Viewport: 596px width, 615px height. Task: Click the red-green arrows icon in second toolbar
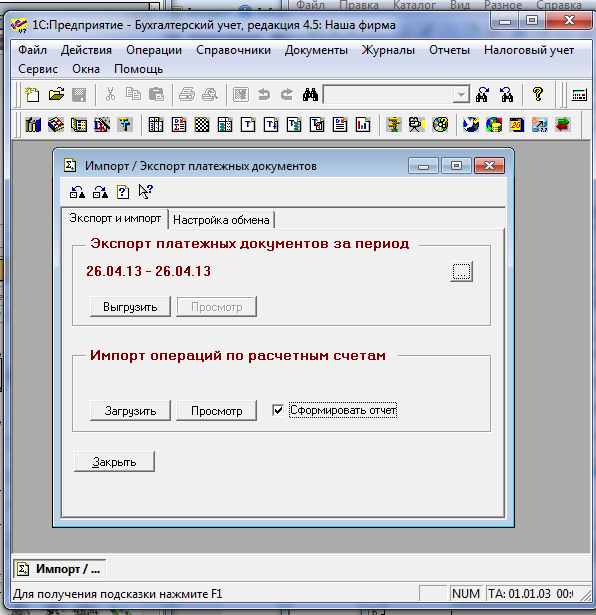point(562,125)
